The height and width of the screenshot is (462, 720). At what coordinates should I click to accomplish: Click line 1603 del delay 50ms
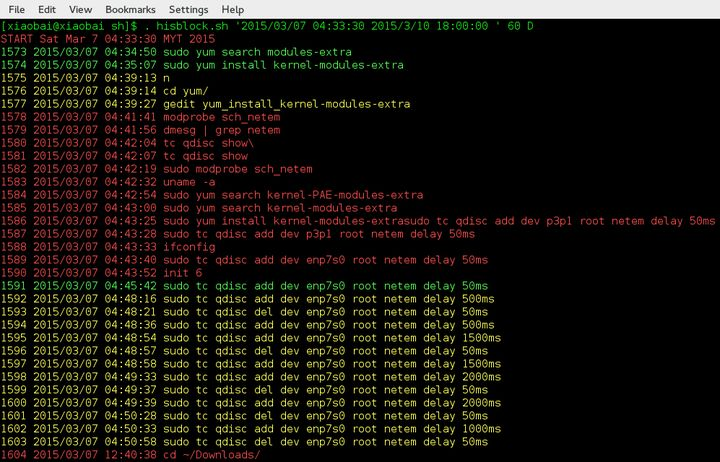244,442
